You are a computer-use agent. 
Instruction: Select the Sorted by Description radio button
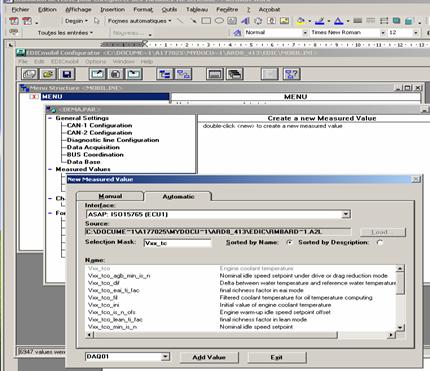click(380, 243)
